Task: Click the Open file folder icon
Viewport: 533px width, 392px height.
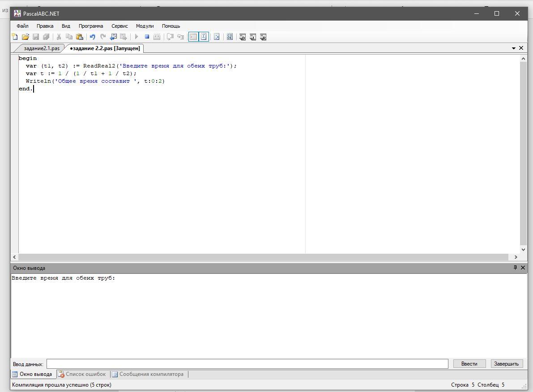Action: [26, 37]
